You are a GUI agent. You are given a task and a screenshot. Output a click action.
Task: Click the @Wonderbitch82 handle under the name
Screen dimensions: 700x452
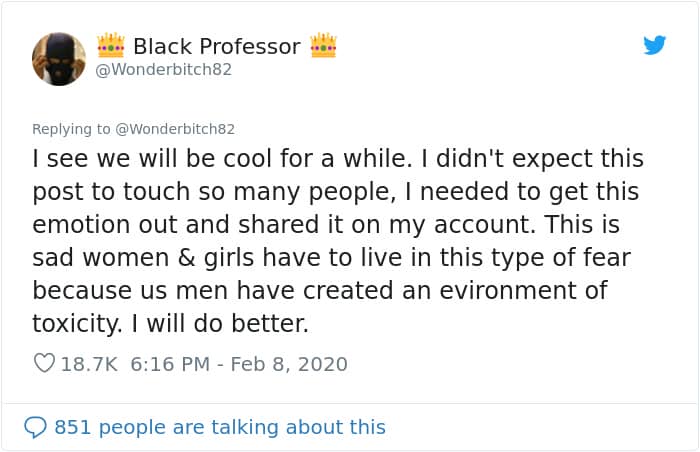(164, 70)
